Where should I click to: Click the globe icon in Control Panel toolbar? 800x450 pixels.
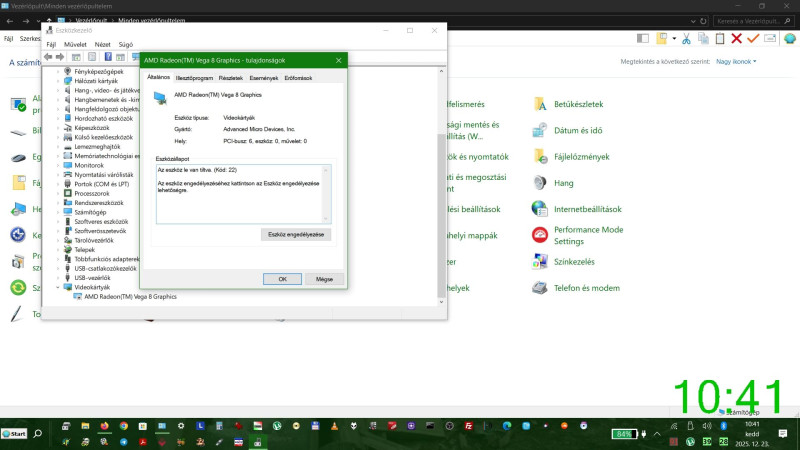point(790,38)
